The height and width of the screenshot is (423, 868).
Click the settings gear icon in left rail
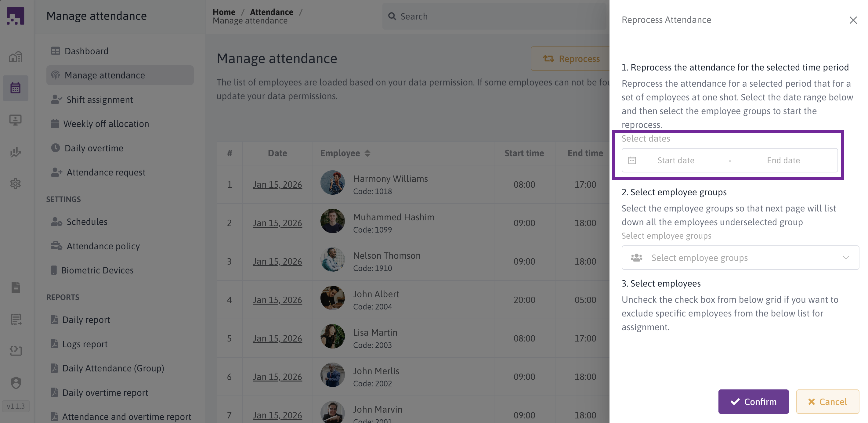(x=16, y=184)
